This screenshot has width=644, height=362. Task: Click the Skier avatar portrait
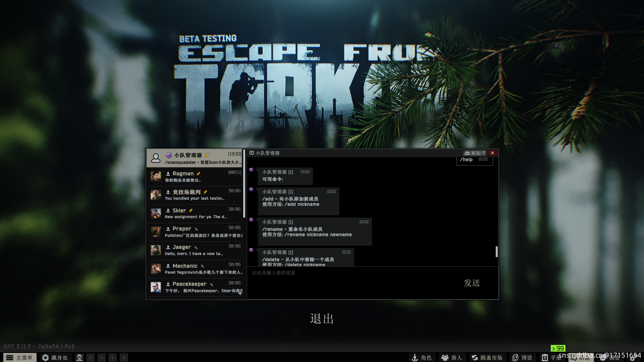(x=156, y=213)
